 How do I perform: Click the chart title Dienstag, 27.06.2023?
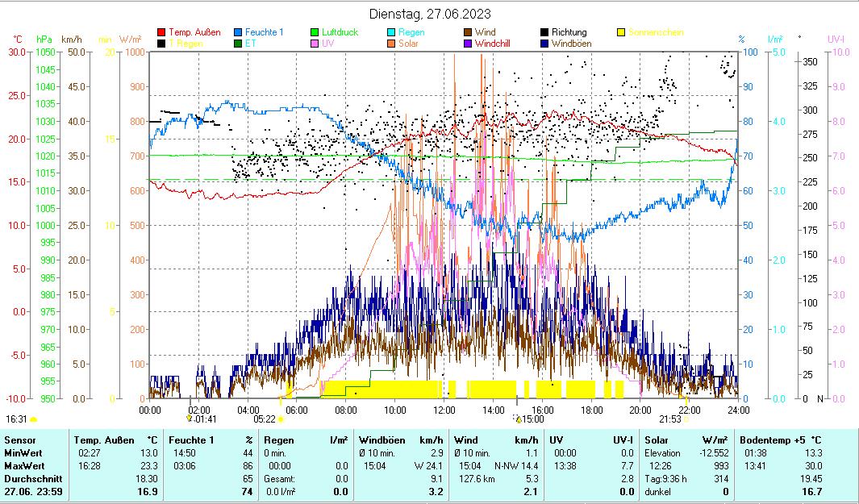429,14
